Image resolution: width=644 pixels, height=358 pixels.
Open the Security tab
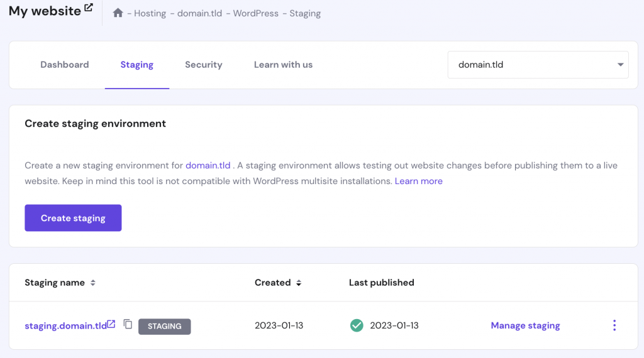pyautogui.click(x=204, y=65)
